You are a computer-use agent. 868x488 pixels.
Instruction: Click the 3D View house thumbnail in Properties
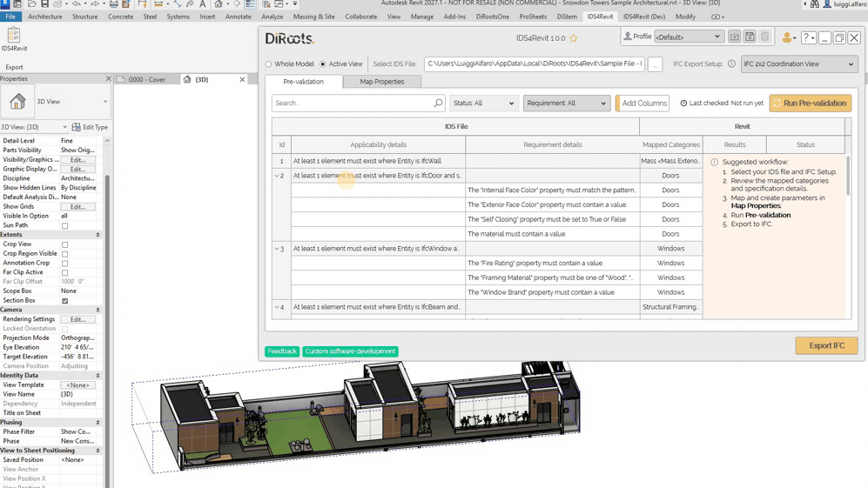click(x=17, y=101)
